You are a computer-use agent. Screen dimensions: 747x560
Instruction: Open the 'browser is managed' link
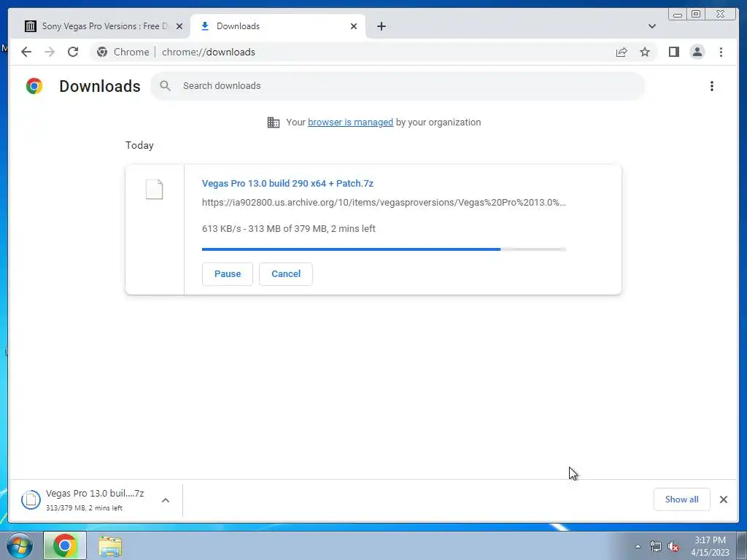click(351, 122)
